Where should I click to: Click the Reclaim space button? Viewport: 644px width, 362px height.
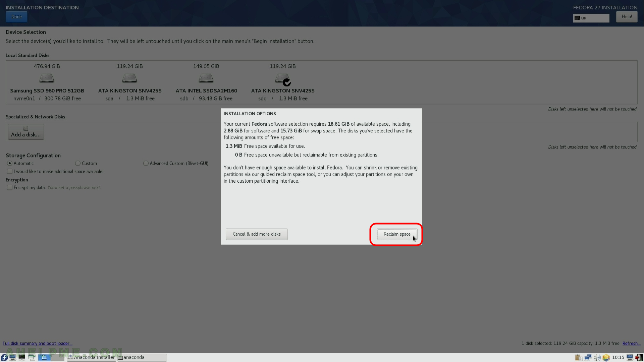point(397,234)
